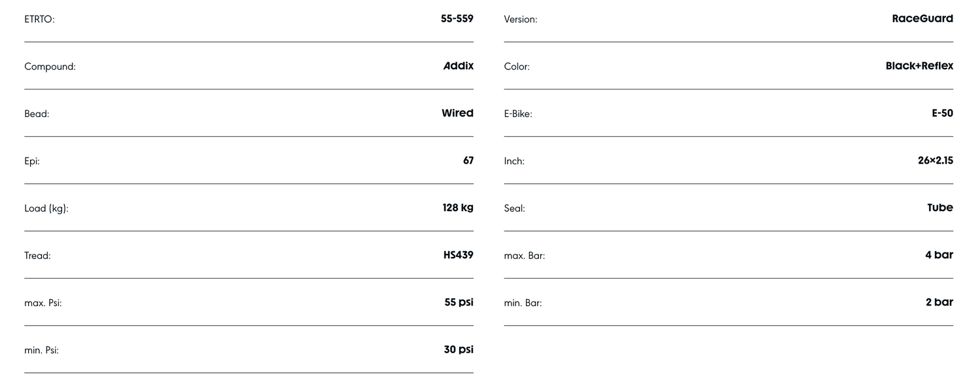
Task: Click the Compound: row label
Action: [50, 67]
